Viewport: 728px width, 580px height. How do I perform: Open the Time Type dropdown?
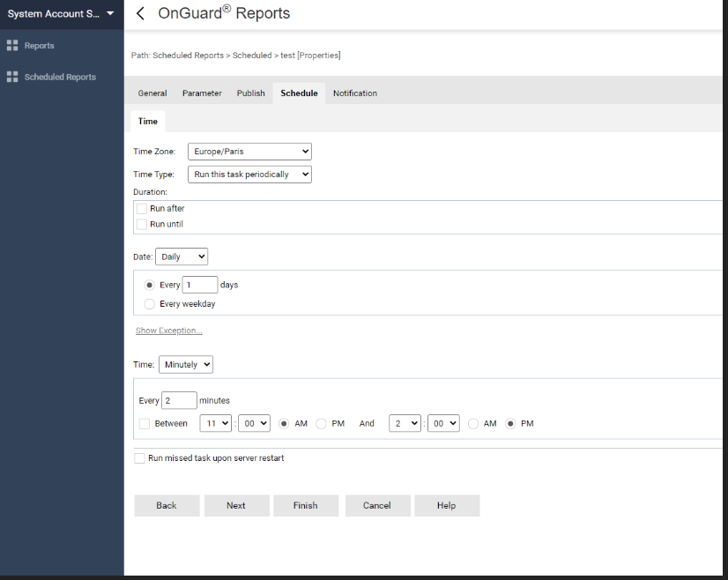(249, 175)
